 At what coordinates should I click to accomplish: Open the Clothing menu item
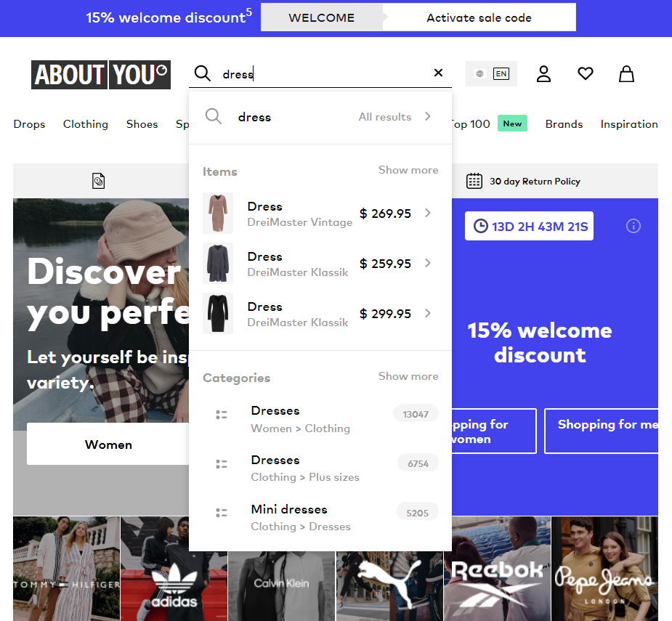85,124
